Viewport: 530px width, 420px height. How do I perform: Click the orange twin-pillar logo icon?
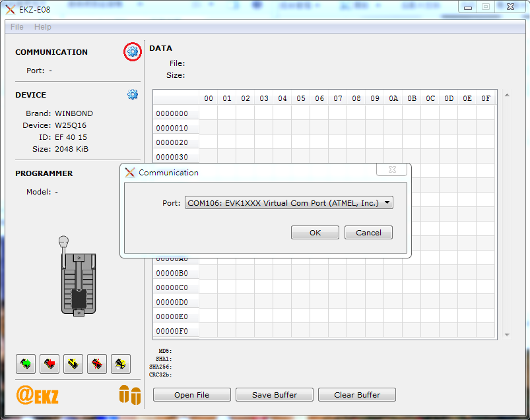click(x=129, y=395)
